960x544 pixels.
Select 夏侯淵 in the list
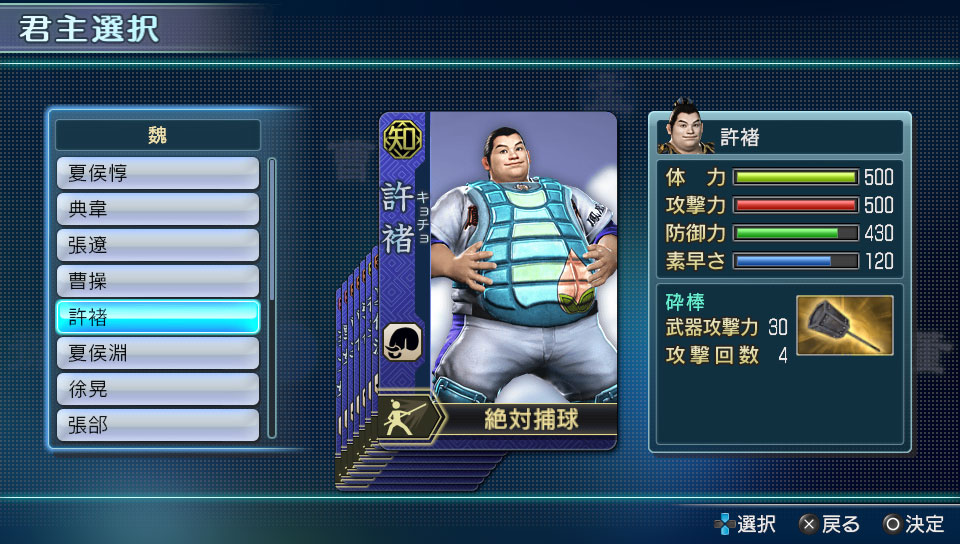(x=158, y=353)
